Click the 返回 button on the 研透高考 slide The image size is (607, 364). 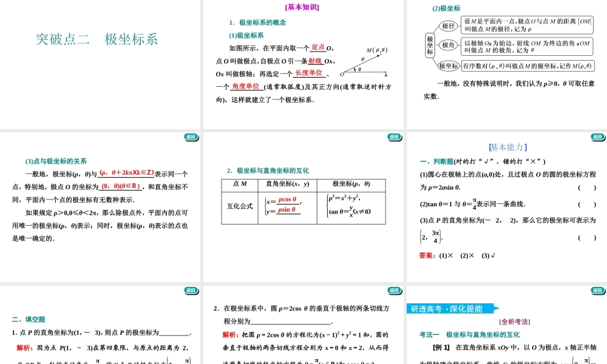(x=599, y=291)
